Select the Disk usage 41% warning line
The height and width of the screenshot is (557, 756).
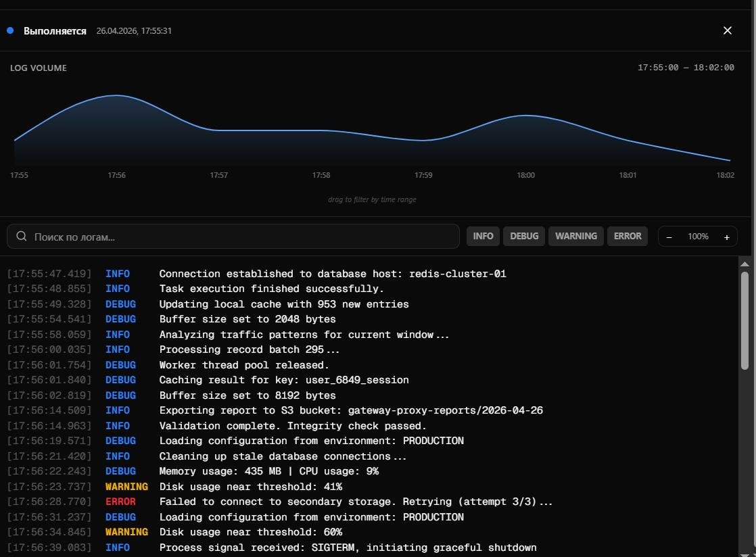[x=174, y=487]
